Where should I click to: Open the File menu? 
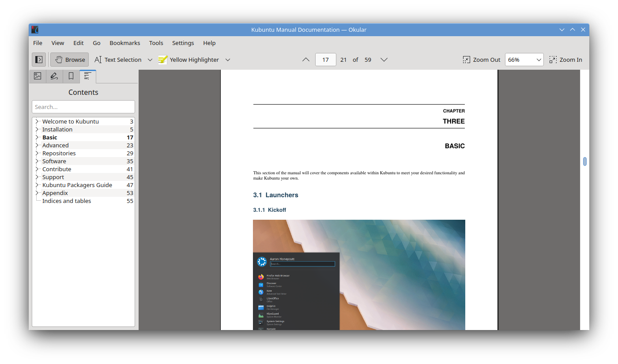click(x=38, y=43)
